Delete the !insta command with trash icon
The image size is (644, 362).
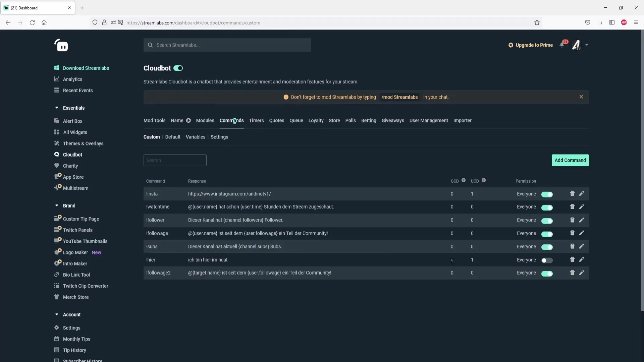[x=572, y=194]
